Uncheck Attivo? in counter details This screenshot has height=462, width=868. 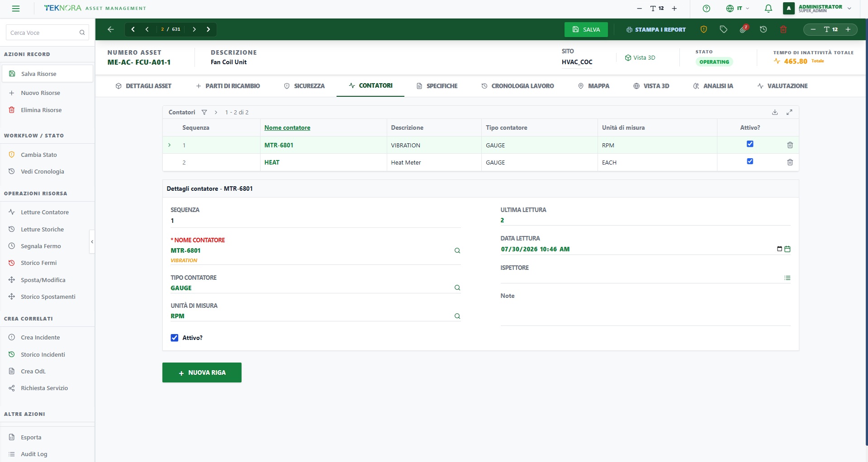[x=175, y=338]
